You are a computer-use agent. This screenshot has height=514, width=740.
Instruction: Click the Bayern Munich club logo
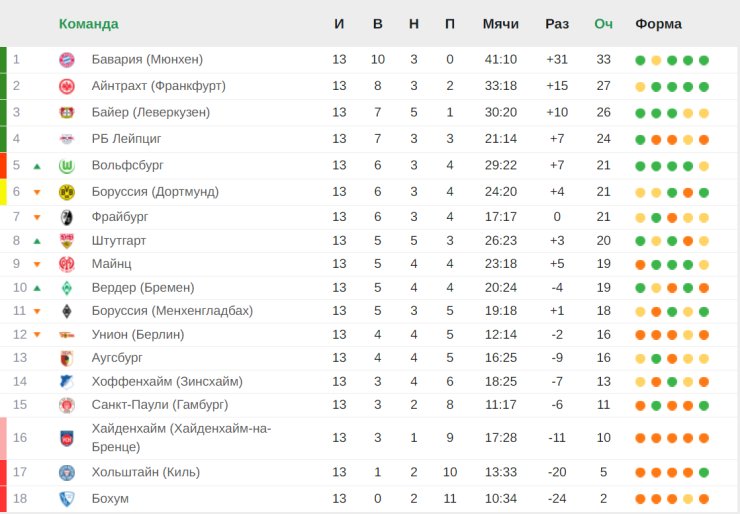pos(67,60)
